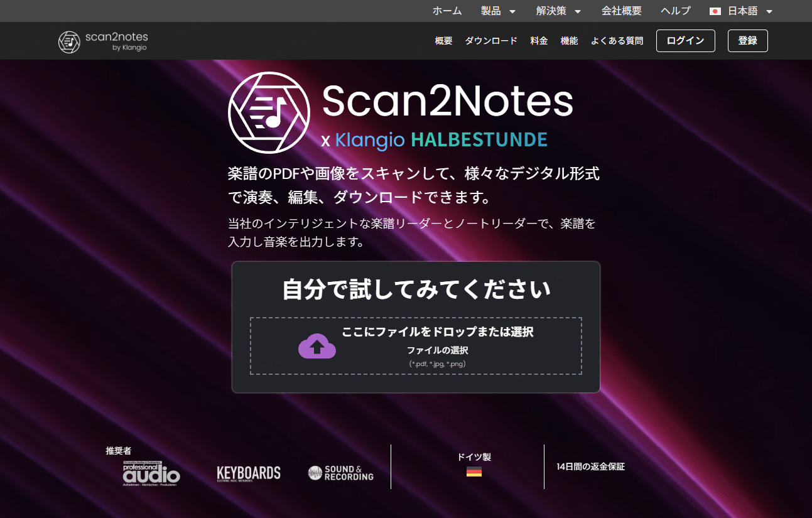Open ヘルプ in top bar
This screenshot has width=812, height=518.
pyautogui.click(x=676, y=11)
